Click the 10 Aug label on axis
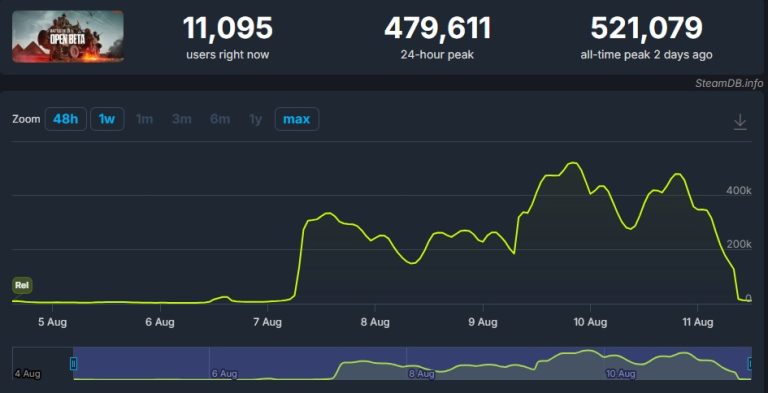This screenshot has height=393, width=768. [590, 322]
